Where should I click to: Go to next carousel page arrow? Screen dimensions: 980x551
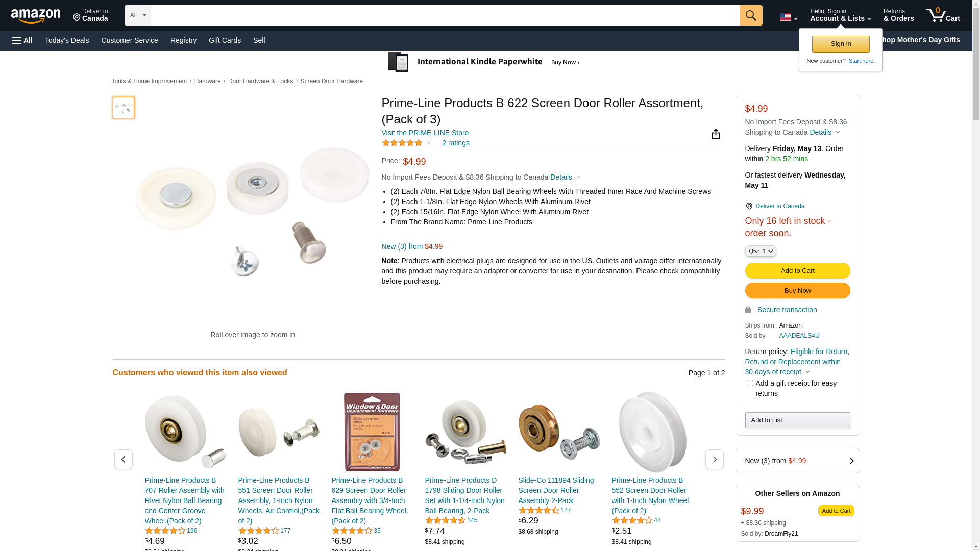[x=714, y=459]
